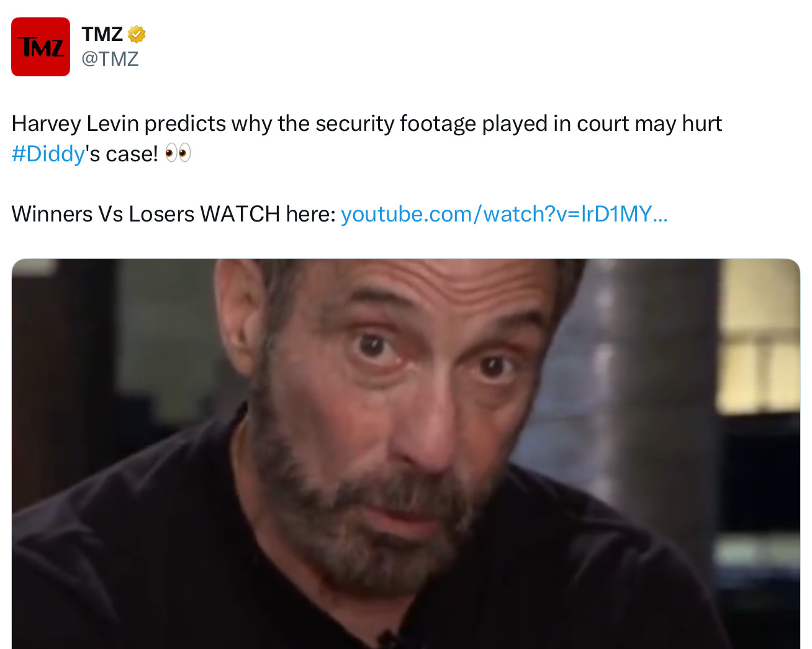Click the 'Winners Vs Losers WATCH here:' text

(173, 214)
